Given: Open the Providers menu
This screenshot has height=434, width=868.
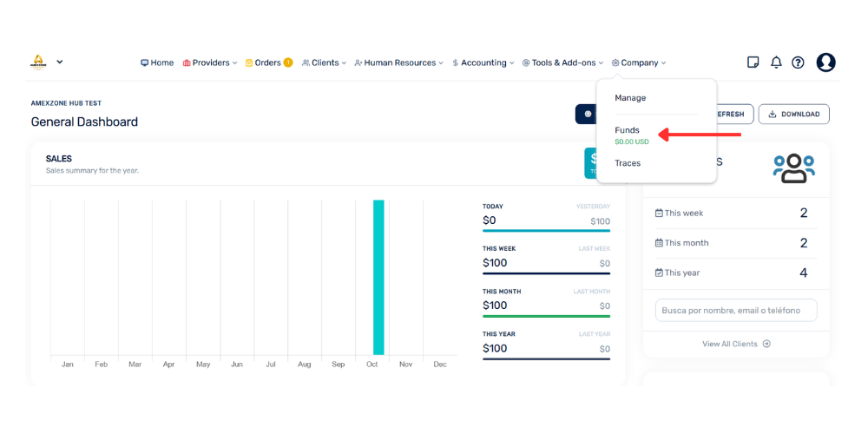Looking at the screenshot, I should pos(210,63).
